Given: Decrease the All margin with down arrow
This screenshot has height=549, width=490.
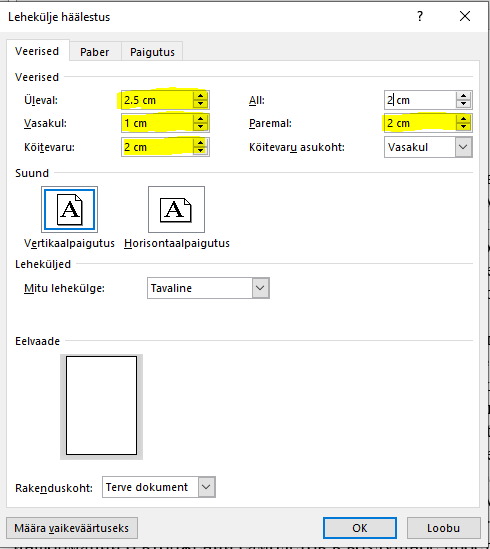Looking at the screenshot, I should 463,104.
